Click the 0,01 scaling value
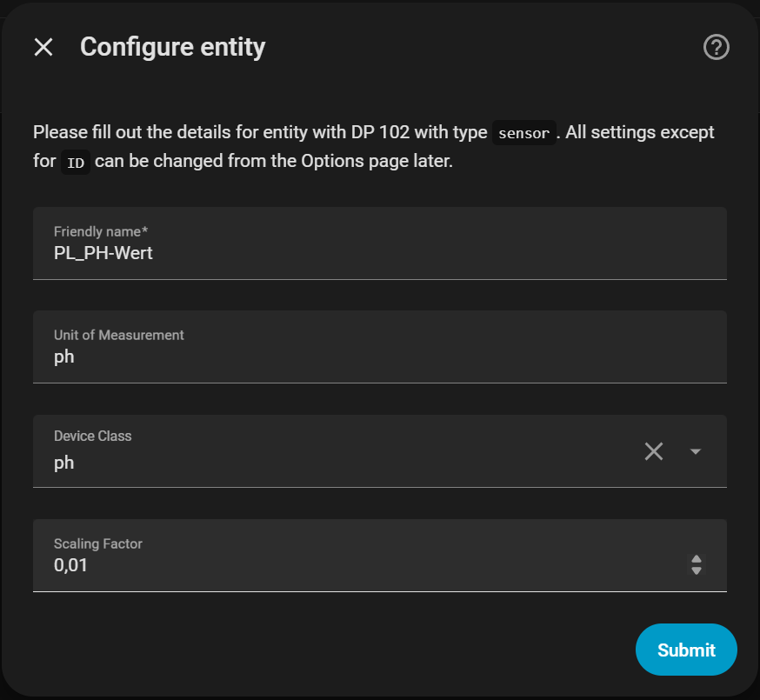 coord(70,565)
